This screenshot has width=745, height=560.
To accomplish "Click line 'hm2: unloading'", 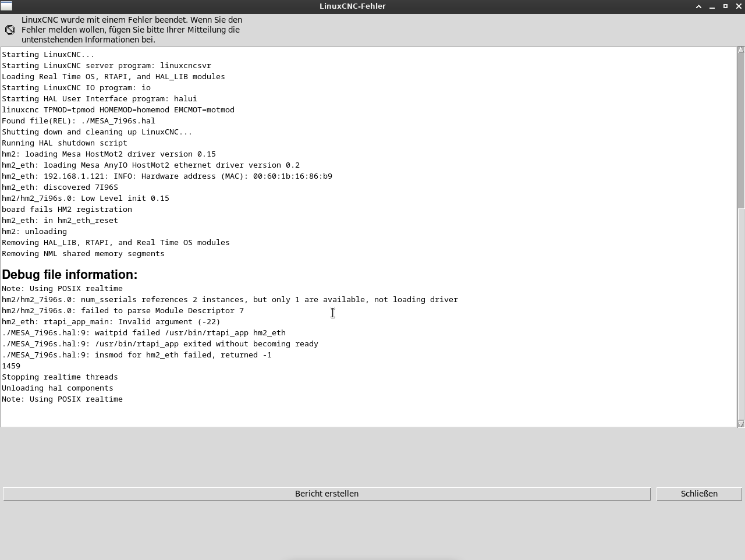I will [x=34, y=231].
